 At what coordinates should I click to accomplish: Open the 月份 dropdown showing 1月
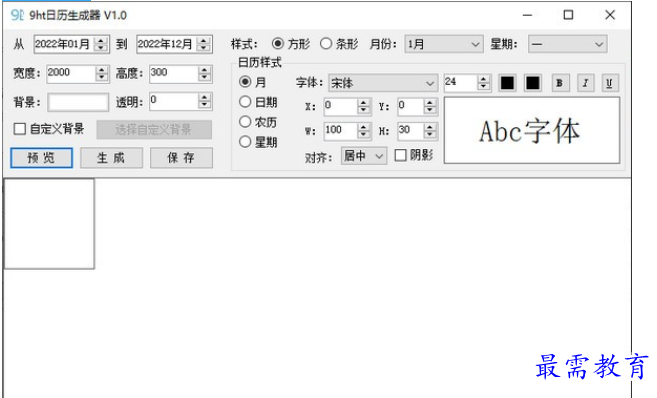pos(444,44)
